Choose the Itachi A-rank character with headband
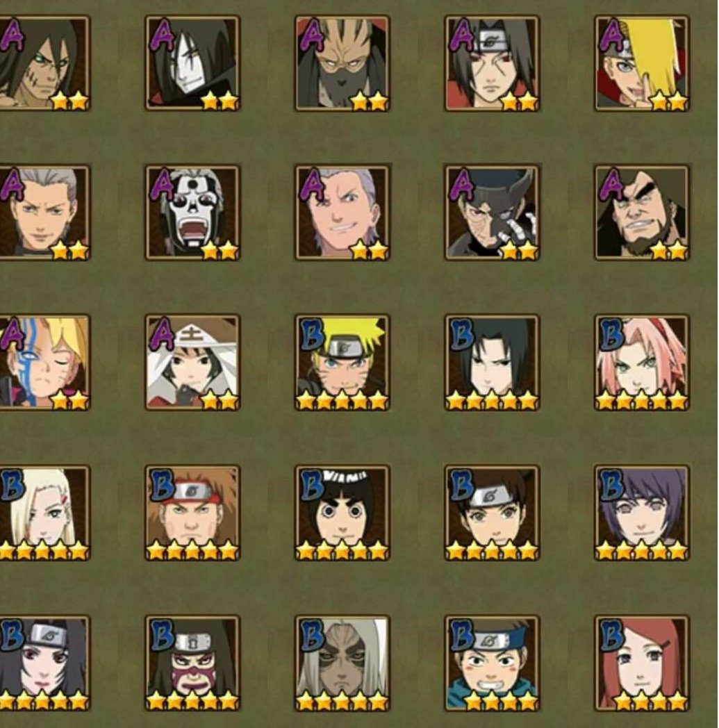This screenshot has height=728, width=719. pyautogui.click(x=492, y=63)
